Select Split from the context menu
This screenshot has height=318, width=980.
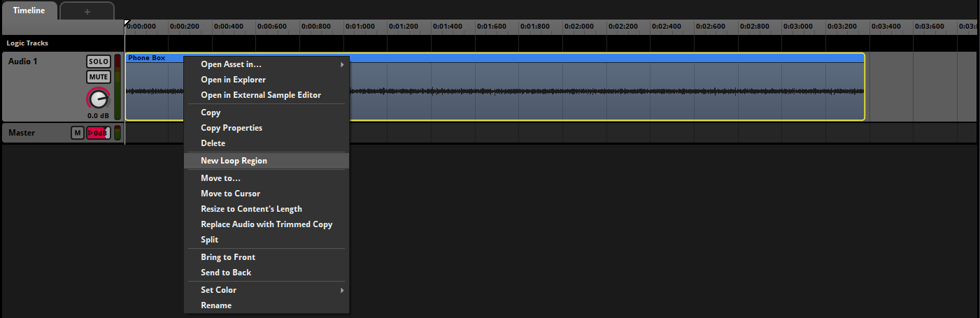coord(266,240)
